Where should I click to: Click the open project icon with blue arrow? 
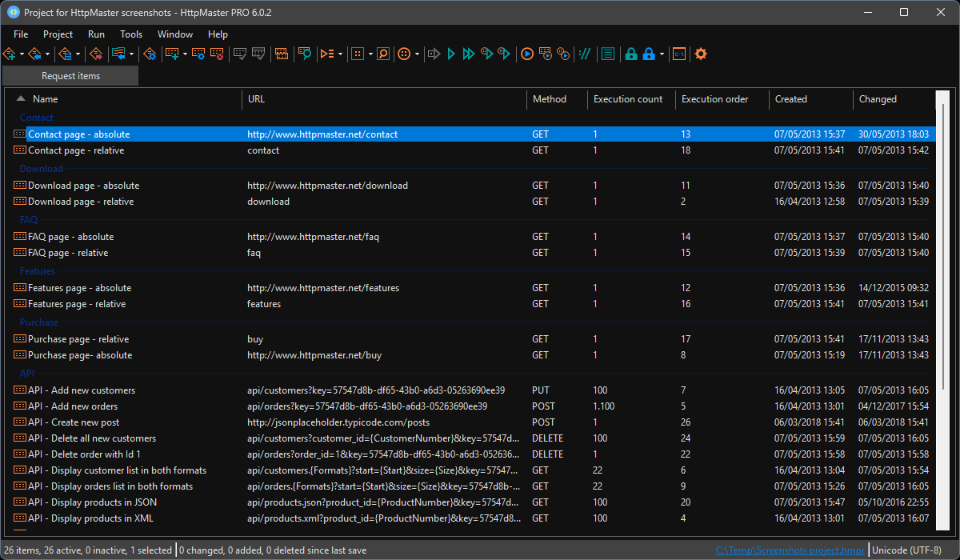[x=34, y=54]
